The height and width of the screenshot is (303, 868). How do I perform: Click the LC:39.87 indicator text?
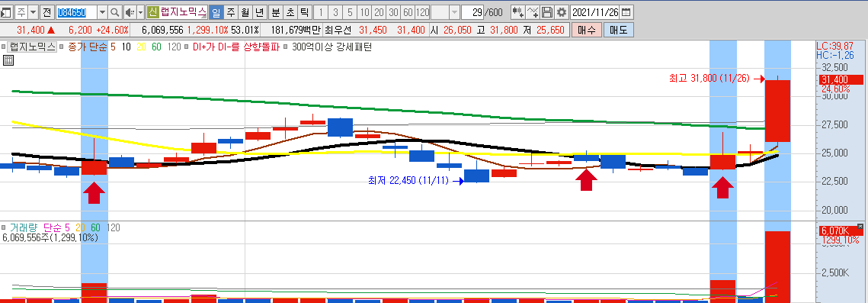click(834, 46)
